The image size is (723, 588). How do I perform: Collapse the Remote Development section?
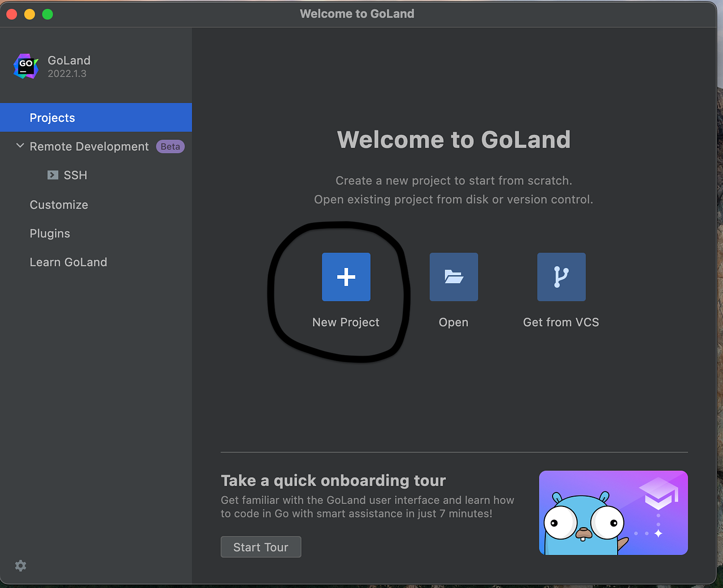pos(20,146)
